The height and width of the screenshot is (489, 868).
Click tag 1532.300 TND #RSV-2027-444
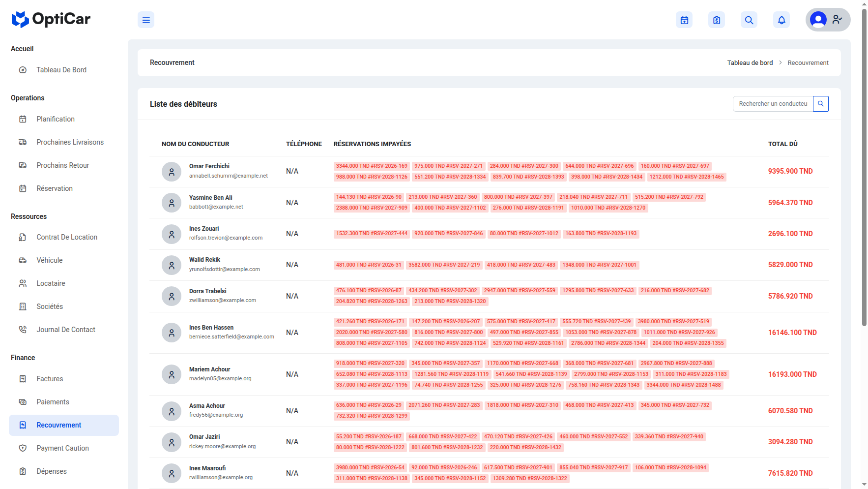coord(372,234)
